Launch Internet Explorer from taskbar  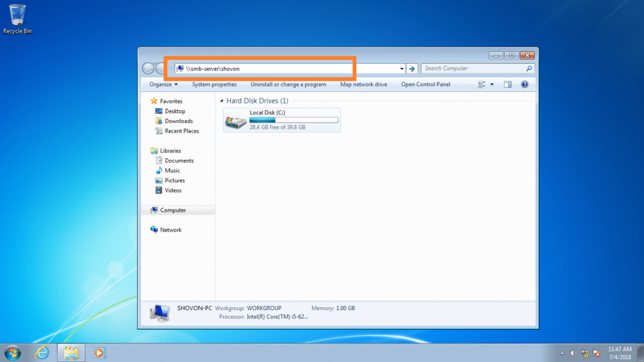point(42,353)
